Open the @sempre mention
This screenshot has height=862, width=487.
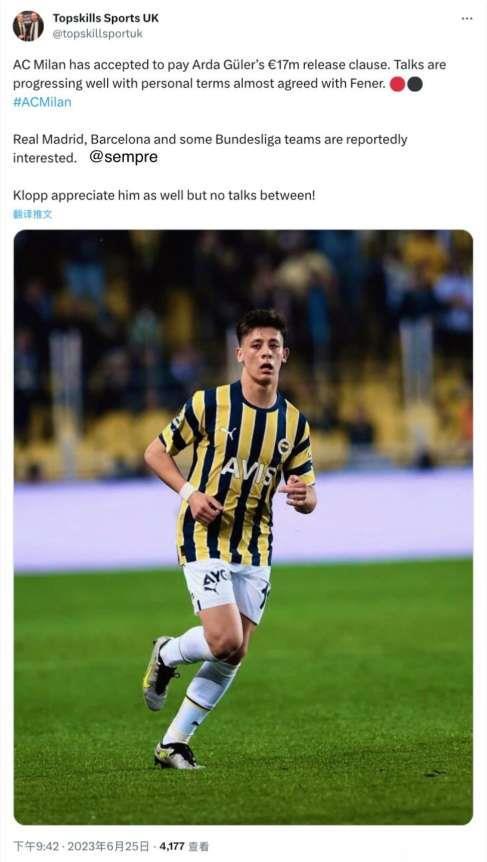123,157
